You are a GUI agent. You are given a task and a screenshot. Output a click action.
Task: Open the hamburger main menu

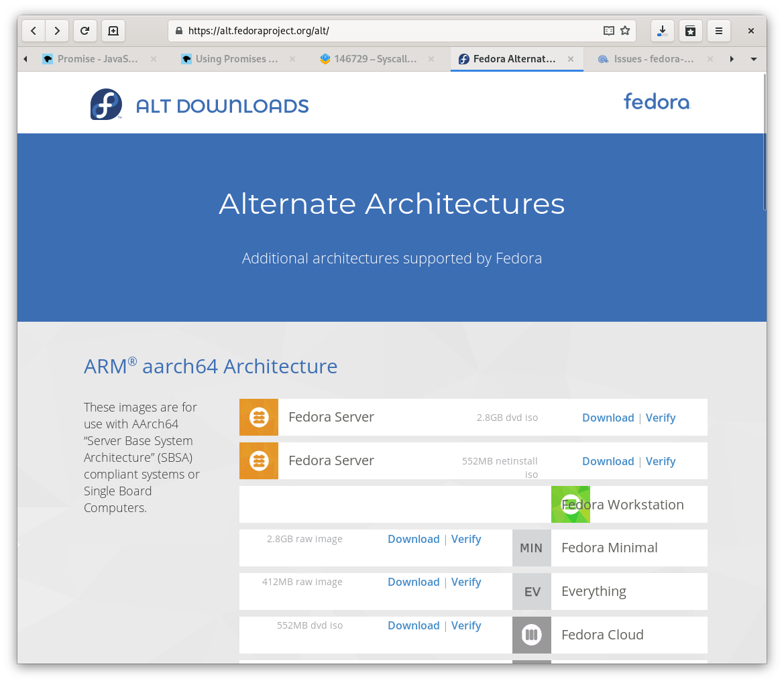[719, 31]
